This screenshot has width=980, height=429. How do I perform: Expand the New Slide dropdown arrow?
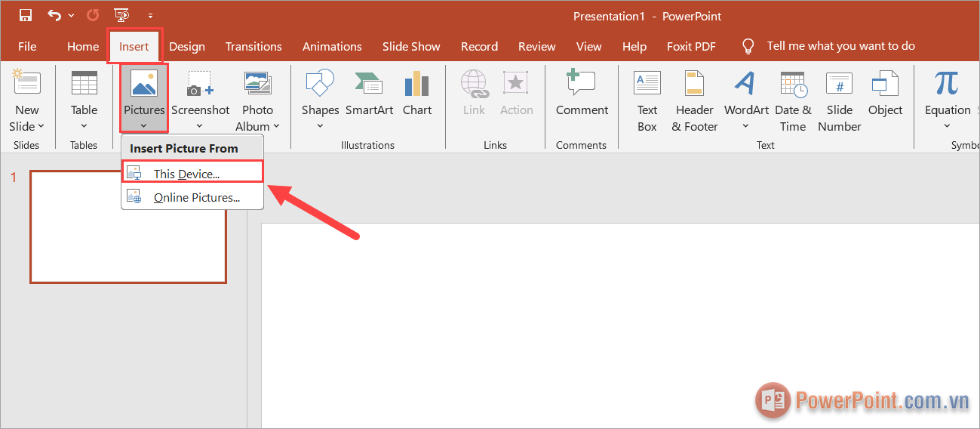(x=41, y=127)
